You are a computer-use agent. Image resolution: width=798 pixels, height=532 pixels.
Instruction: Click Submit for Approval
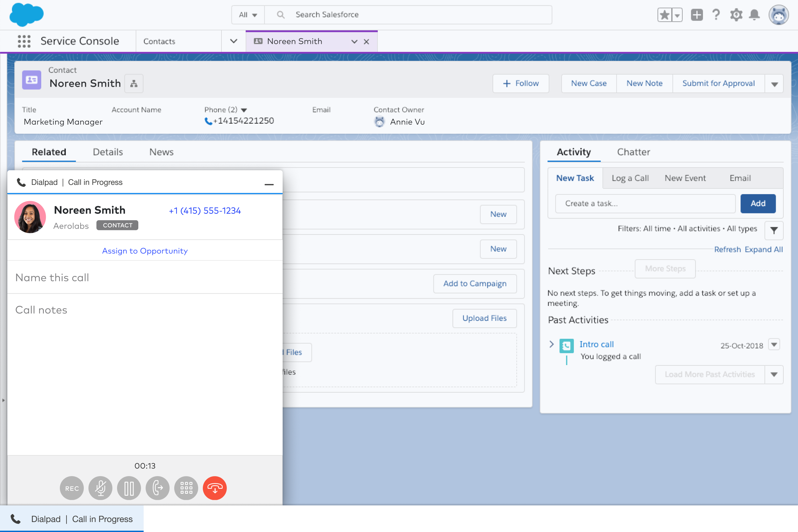click(719, 83)
